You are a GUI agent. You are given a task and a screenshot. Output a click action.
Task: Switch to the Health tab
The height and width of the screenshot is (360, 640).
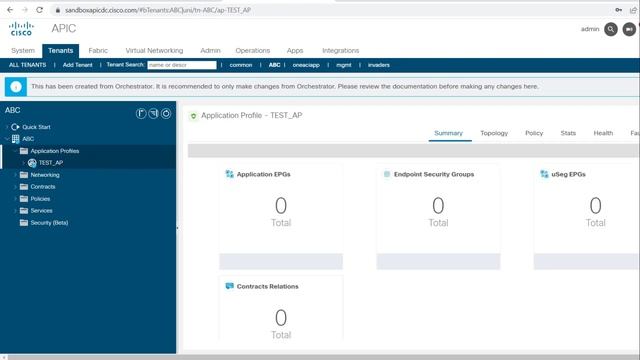point(603,133)
